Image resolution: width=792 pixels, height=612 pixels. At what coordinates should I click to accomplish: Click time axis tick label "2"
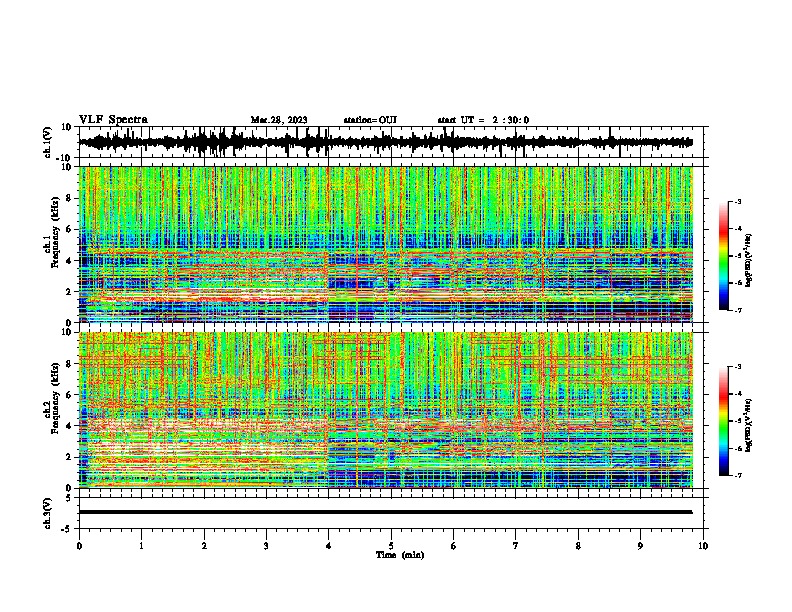click(x=204, y=546)
